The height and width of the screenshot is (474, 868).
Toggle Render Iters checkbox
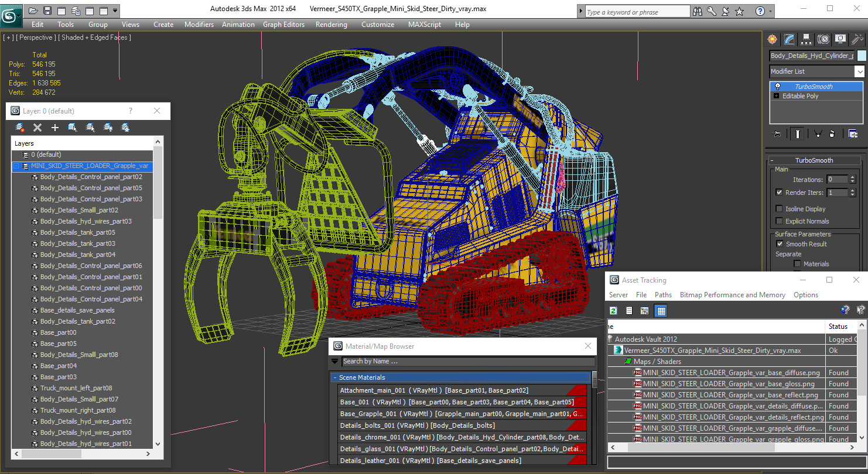779,192
